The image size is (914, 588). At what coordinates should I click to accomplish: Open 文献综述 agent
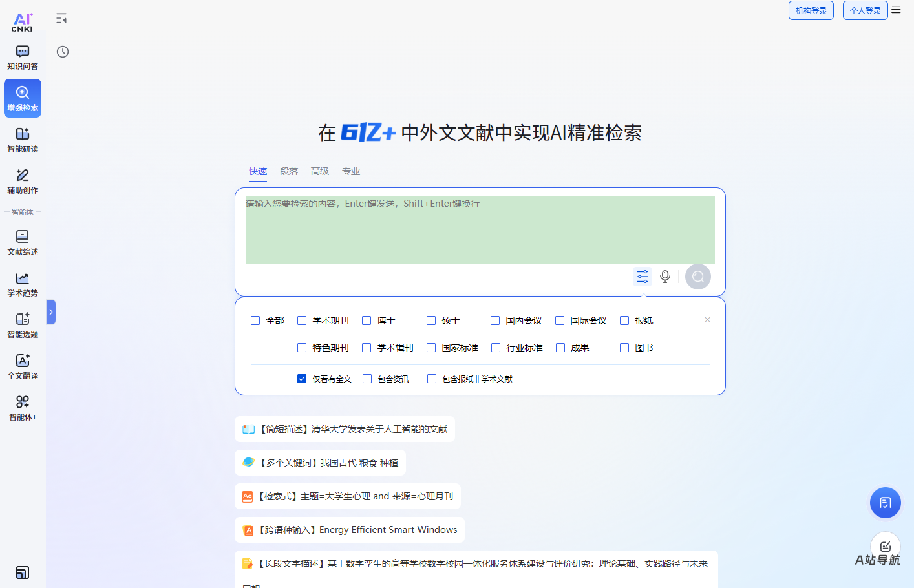pos(23,243)
